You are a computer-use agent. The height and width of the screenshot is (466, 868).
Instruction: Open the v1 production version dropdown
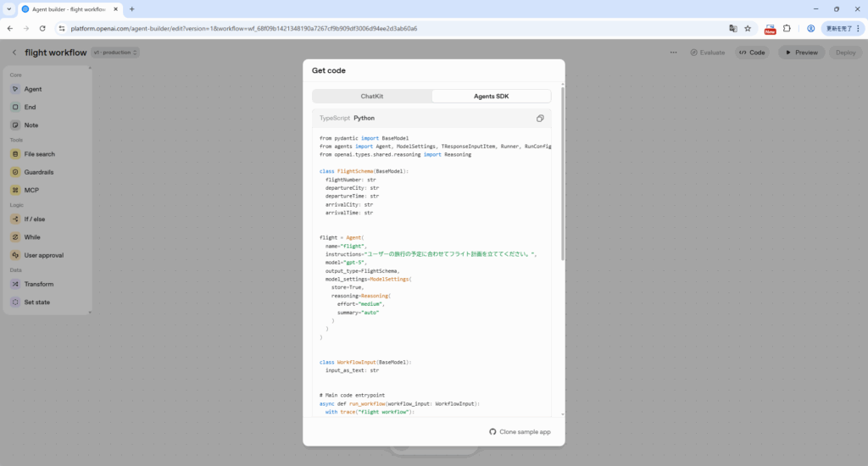(x=116, y=53)
